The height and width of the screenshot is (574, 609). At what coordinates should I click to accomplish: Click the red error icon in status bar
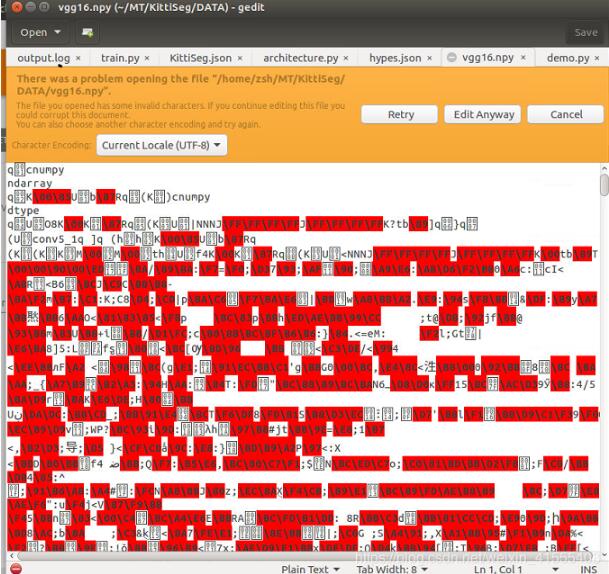click(x=16, y=569)
